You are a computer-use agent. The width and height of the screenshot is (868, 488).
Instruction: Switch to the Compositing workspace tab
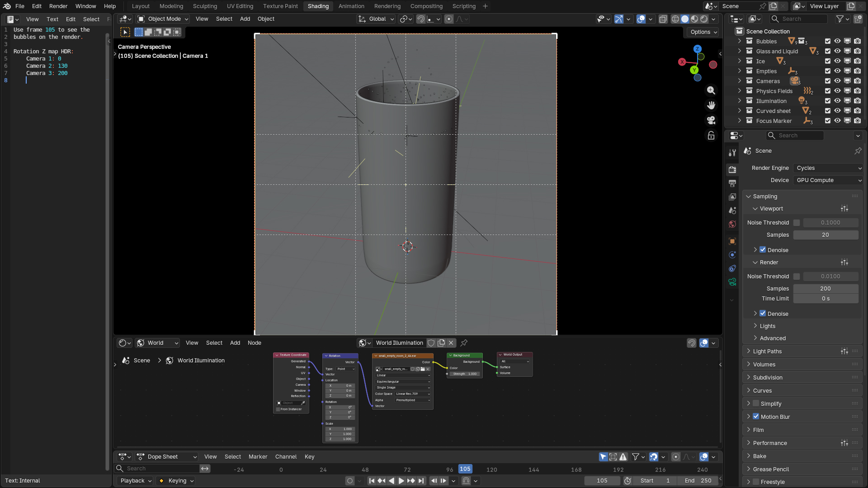[x=426, y=6]
